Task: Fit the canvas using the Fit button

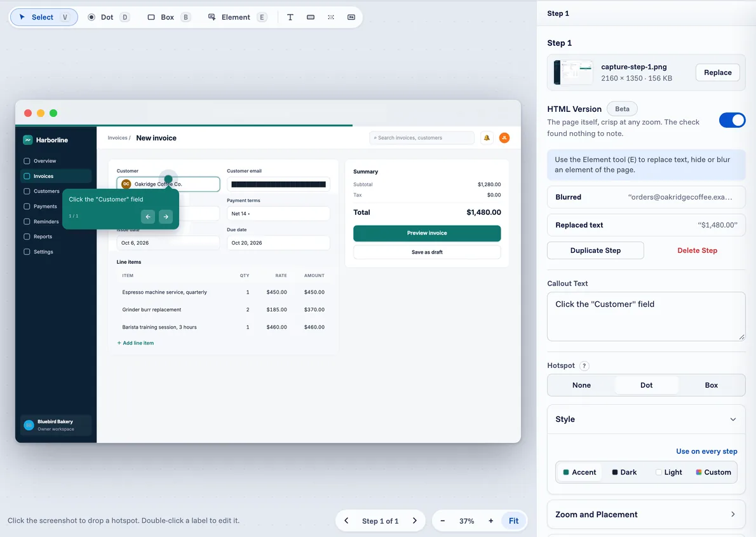Action: pyautogui.click(x=513, y=521)
